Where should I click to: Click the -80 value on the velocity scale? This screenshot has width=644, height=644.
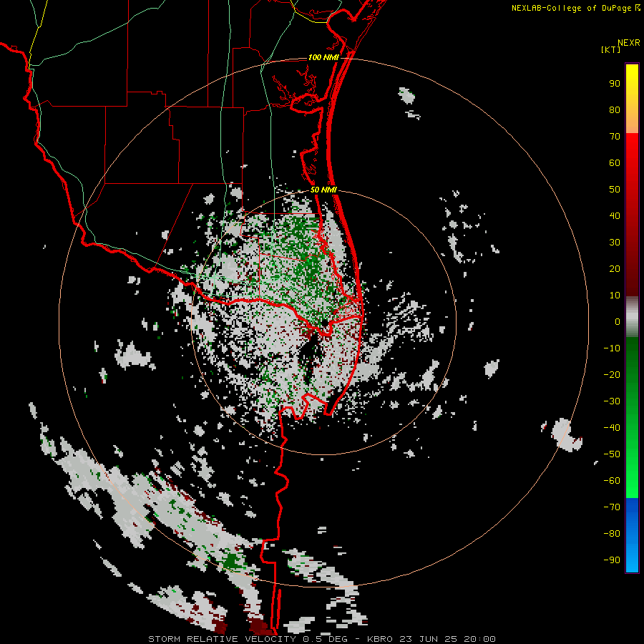click(612, 534)
